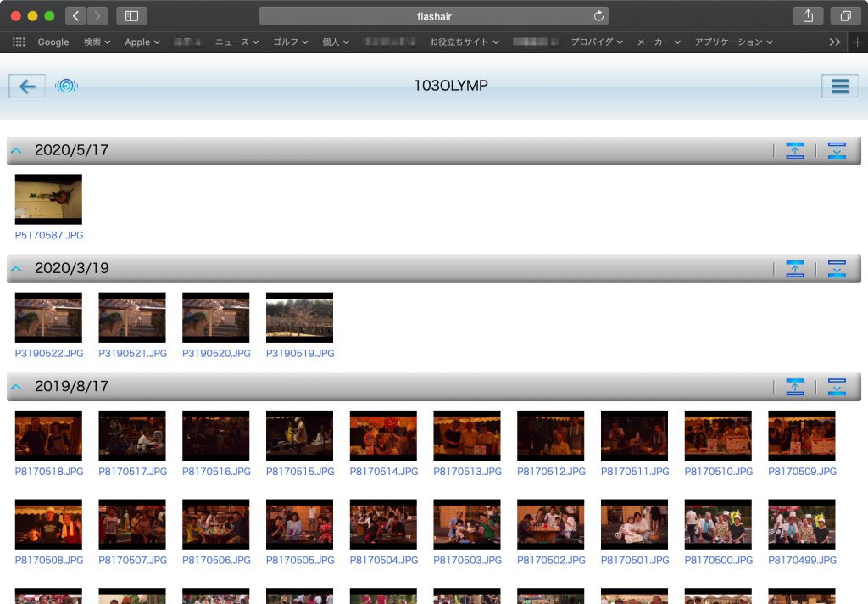Open the ゴルフ bookmarks folder menu
868x604 pixels.
click(x=290, y=42)
